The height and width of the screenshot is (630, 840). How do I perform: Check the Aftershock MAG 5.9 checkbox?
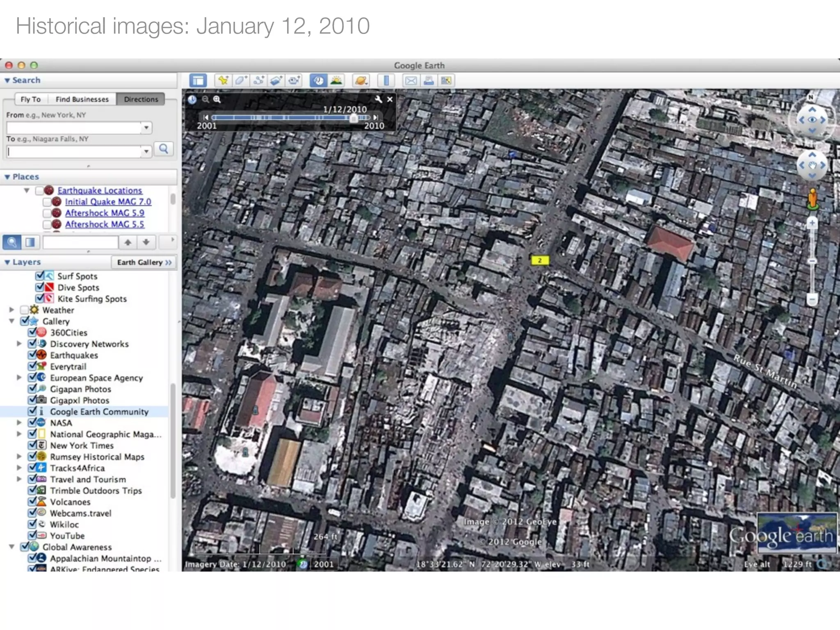47,213
